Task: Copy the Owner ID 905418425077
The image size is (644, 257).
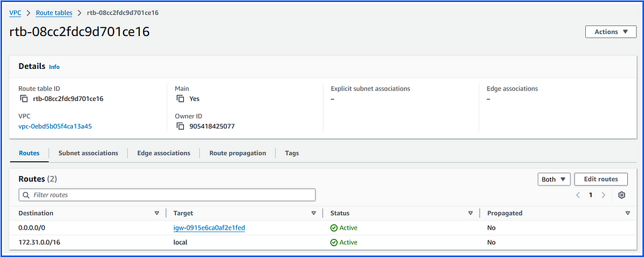Action: click(x=181, y=126)
